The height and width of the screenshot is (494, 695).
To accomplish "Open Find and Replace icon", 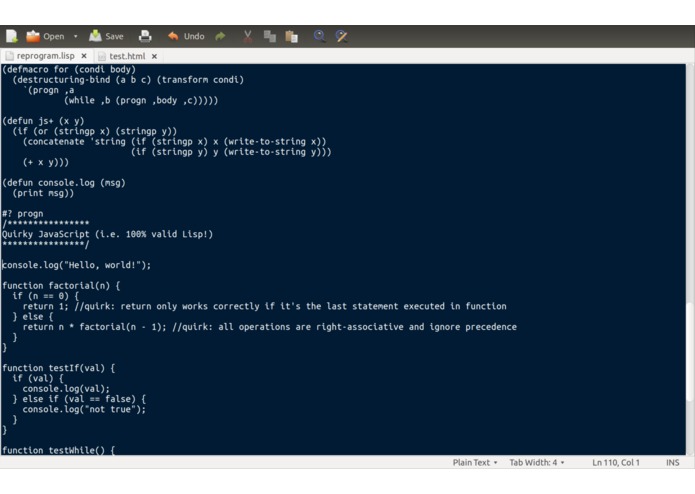I will [341, 36].
